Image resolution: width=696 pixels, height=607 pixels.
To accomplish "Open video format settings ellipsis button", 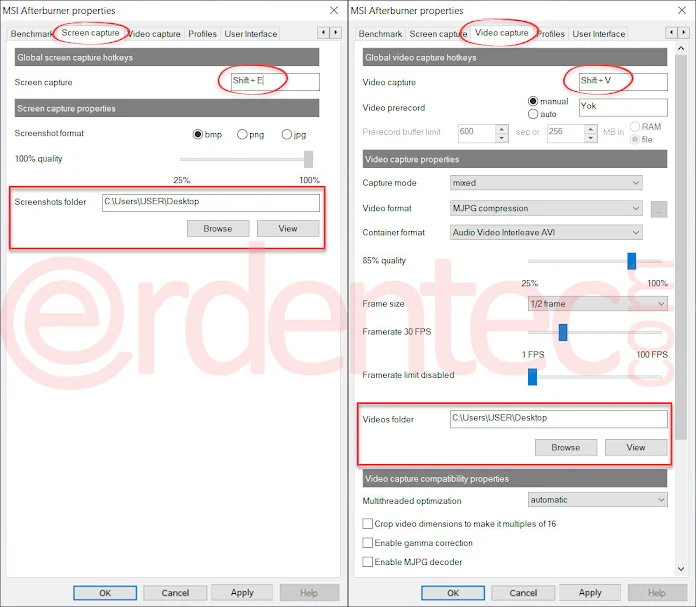I will (659, 209).
